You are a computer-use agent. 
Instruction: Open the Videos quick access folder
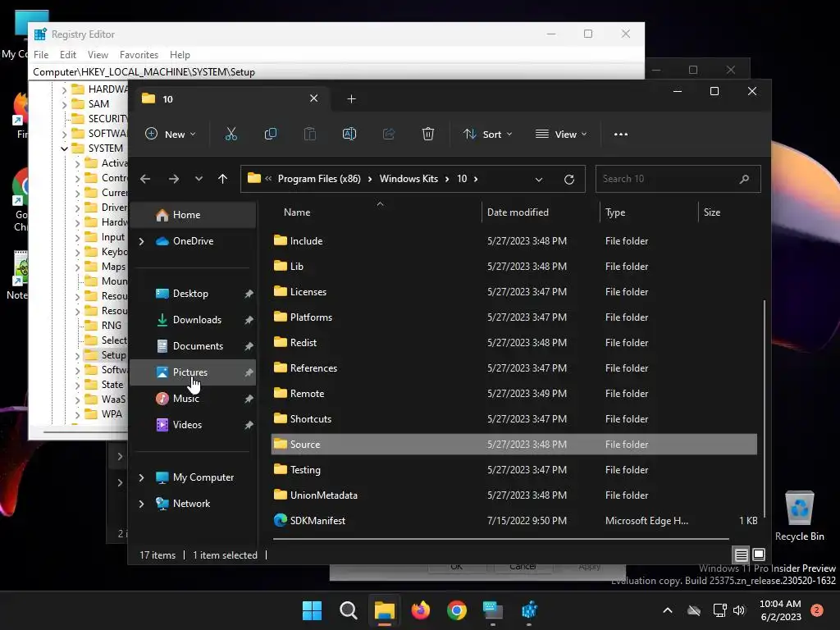click(193, 425)
